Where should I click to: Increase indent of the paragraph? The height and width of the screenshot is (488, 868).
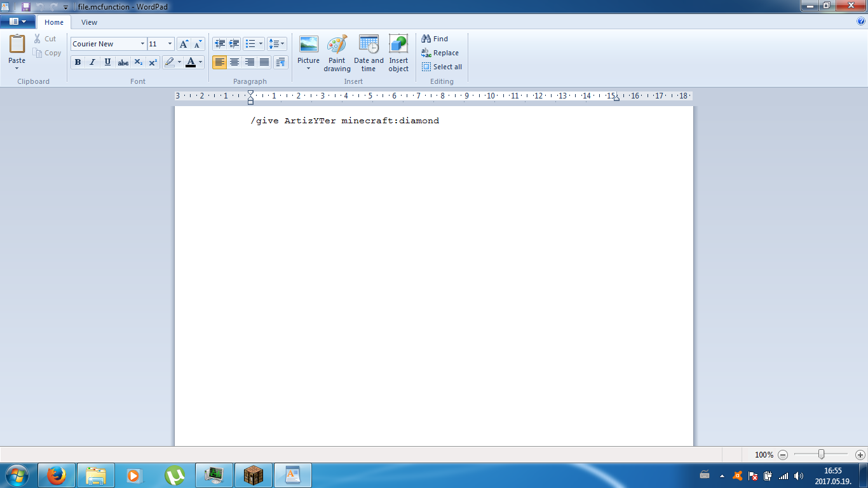coord(234,44)
